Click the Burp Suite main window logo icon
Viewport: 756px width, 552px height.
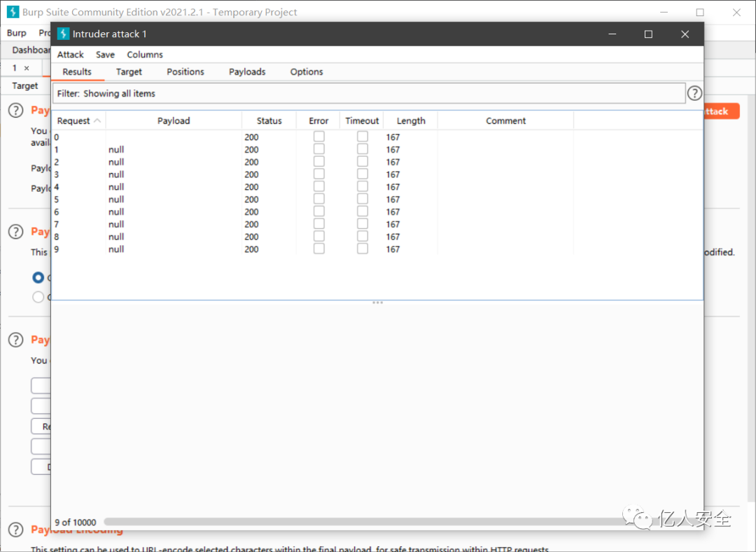(x=13, y=12)
